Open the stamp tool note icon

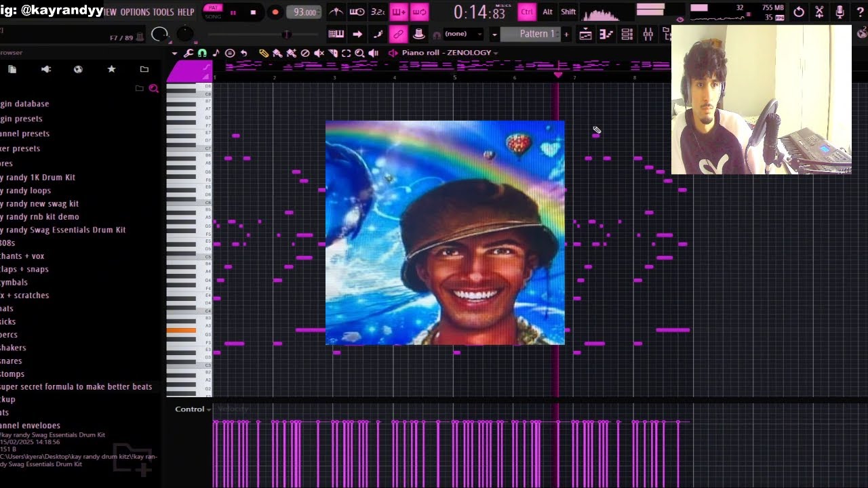point(216,53)
